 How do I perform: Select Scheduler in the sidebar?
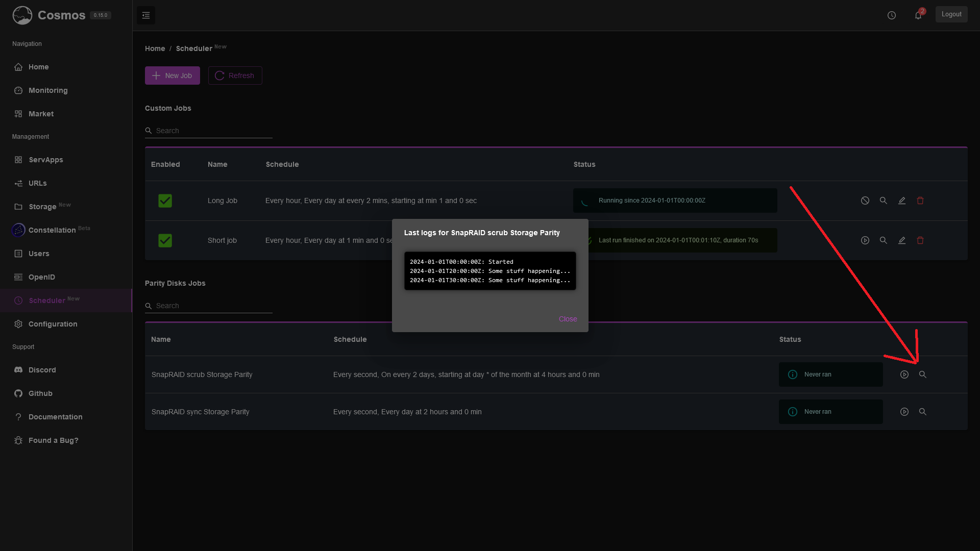(66, 300)
